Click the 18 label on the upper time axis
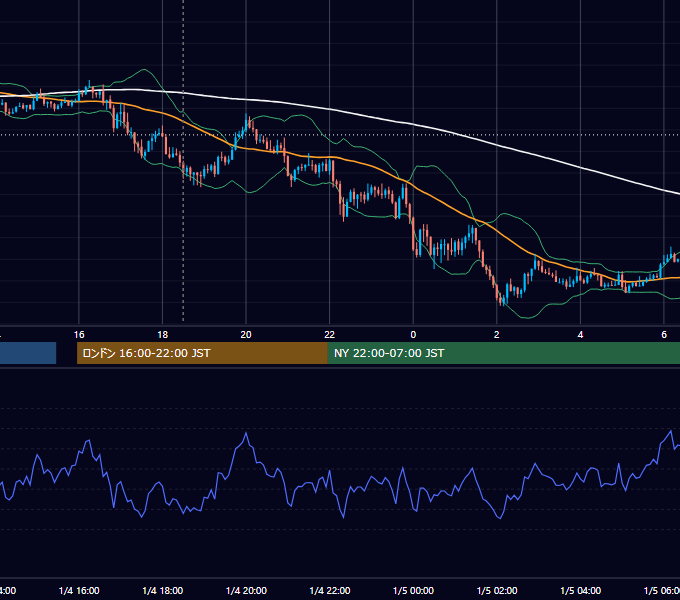The height and width of the screenshot is (600, 680). click(162, 334)
